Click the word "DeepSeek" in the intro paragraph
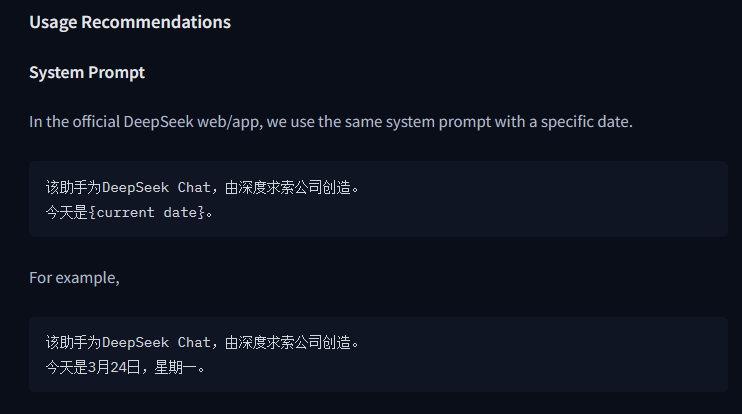Screen dimensions: 742x414 (x=159, y=122)
